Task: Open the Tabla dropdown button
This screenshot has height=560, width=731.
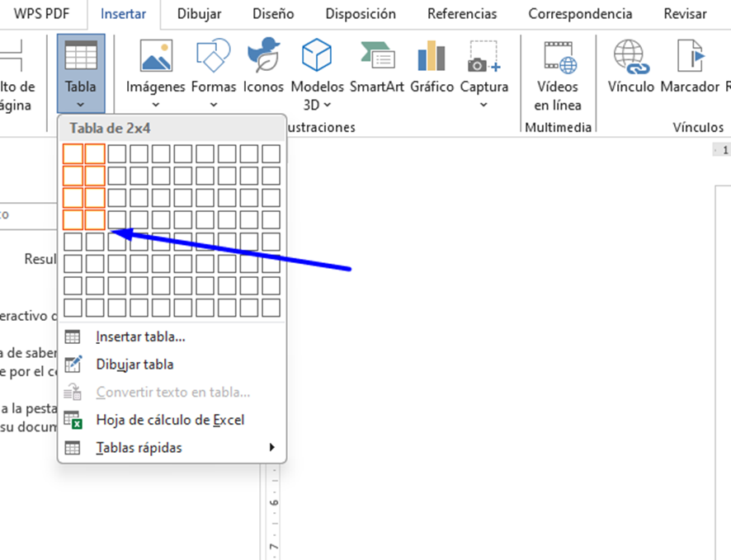Action: point(81,73)
